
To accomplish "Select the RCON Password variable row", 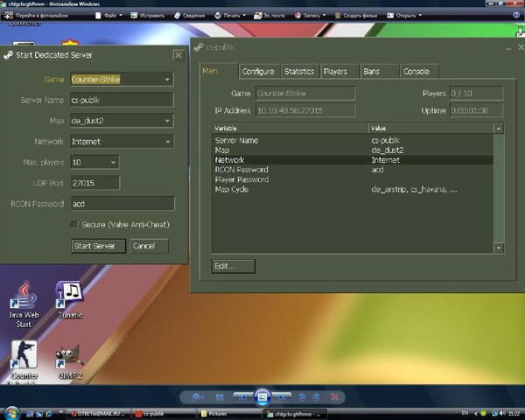I will [353, 170].
